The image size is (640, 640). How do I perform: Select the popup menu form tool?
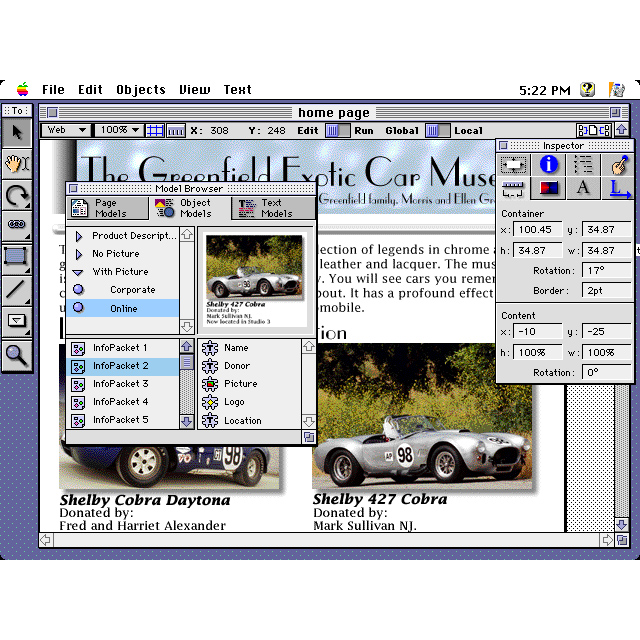pos(17,321)
